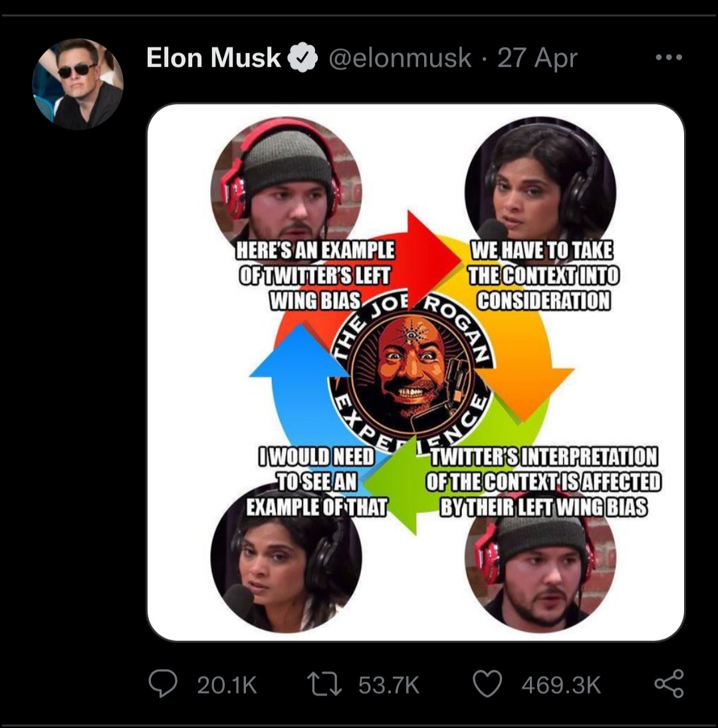Image resolution: width=718 pixels, height=728 pixels.
Task: Like the tweet with the heart icon
Action: pos(487,685)
